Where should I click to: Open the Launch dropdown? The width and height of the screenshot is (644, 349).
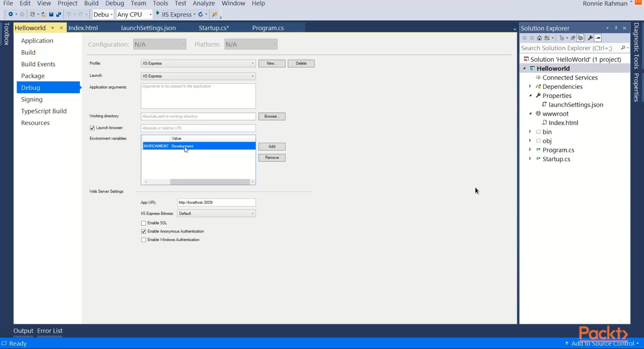pyautogui.click(x=198, y=76)
